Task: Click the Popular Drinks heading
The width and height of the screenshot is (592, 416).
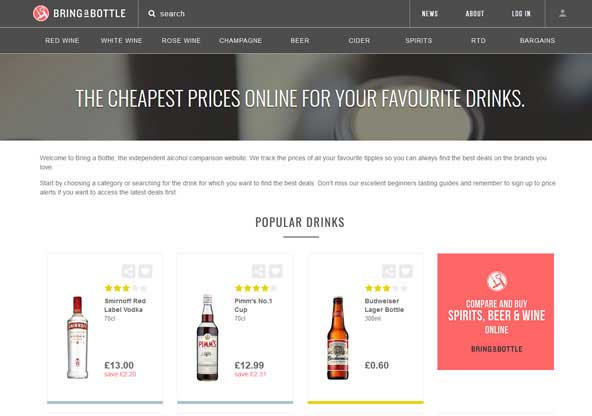Action: 300,222
